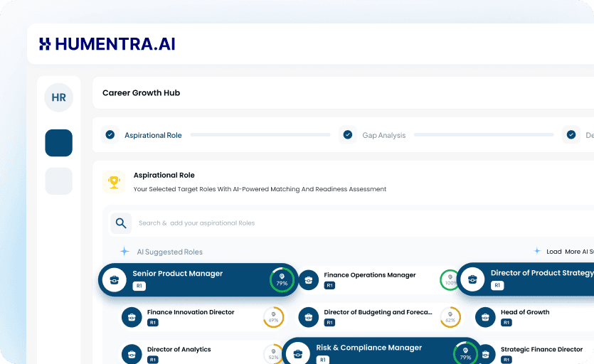
Task: Click the Finance Innovation Director briefcase icon
Action: [132, 317]
